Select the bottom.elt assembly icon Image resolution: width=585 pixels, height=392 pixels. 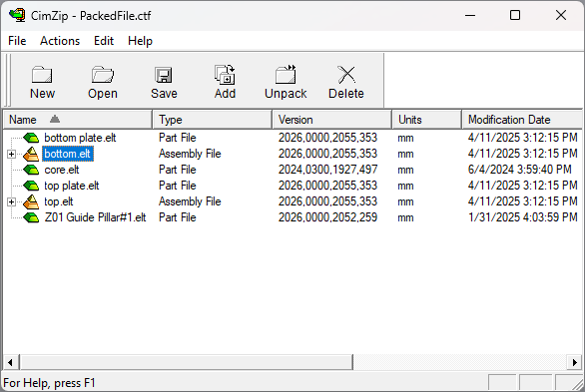pyautogui.click(x=31, y=154)
